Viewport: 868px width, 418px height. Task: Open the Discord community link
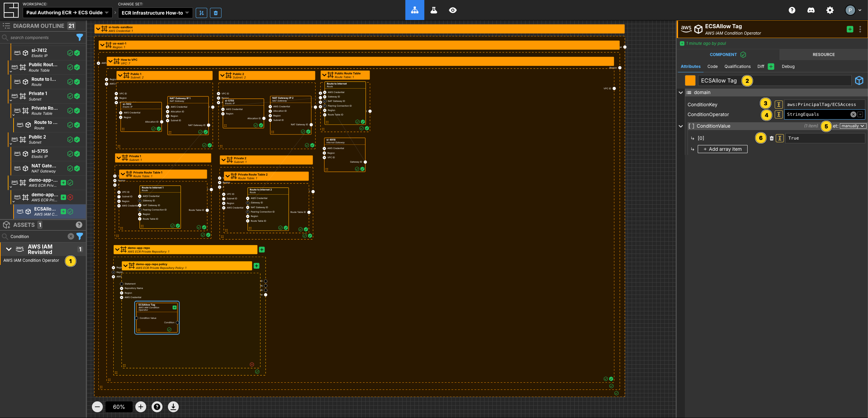811,10
